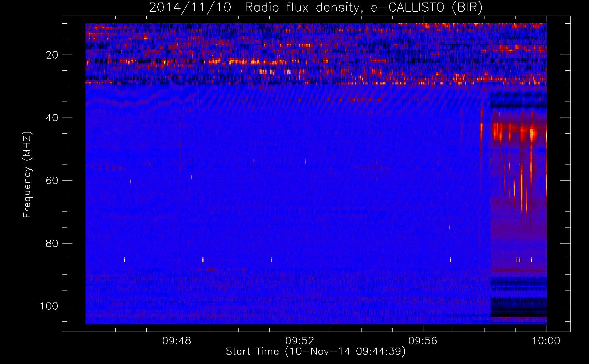Click the 09:48 time tick label
Screen dimensions: 589x364
177,341
